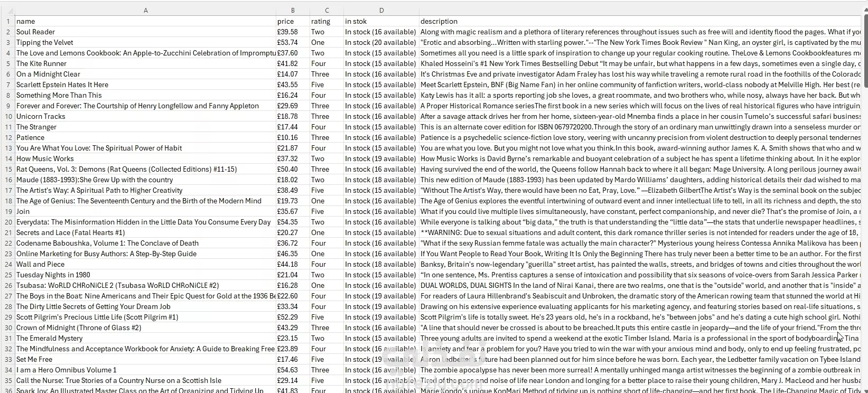Select the cell 'Unicorn Tracks'
Screen dimensions: 868x393
coord(145,116)
